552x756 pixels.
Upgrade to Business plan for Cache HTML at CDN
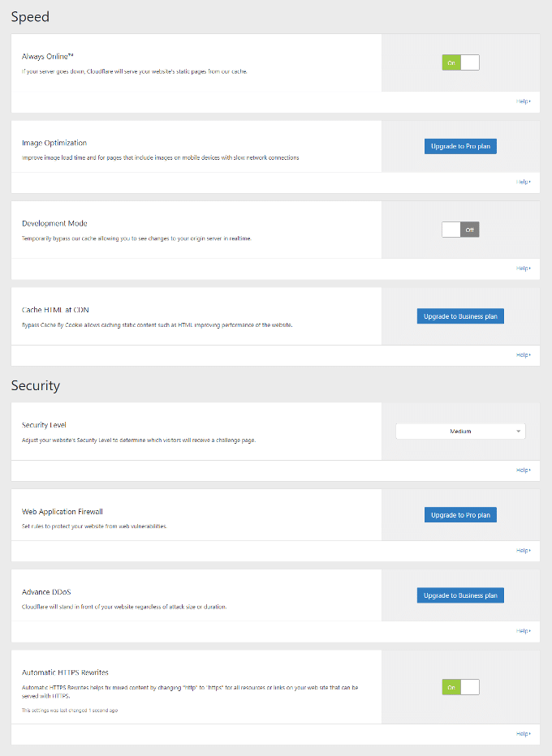pos(460,316)
